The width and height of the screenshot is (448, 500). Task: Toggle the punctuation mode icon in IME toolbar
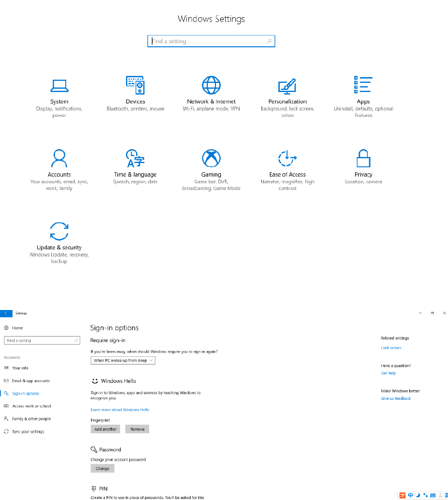425,495
